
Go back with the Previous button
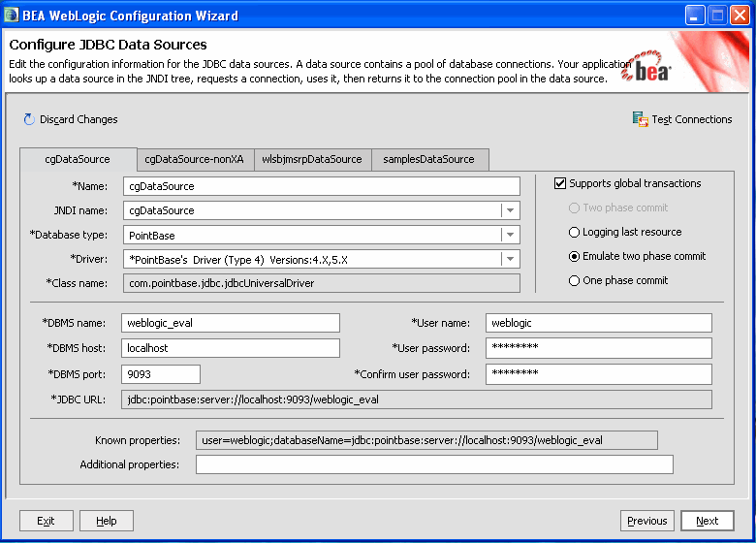point(647,521)
